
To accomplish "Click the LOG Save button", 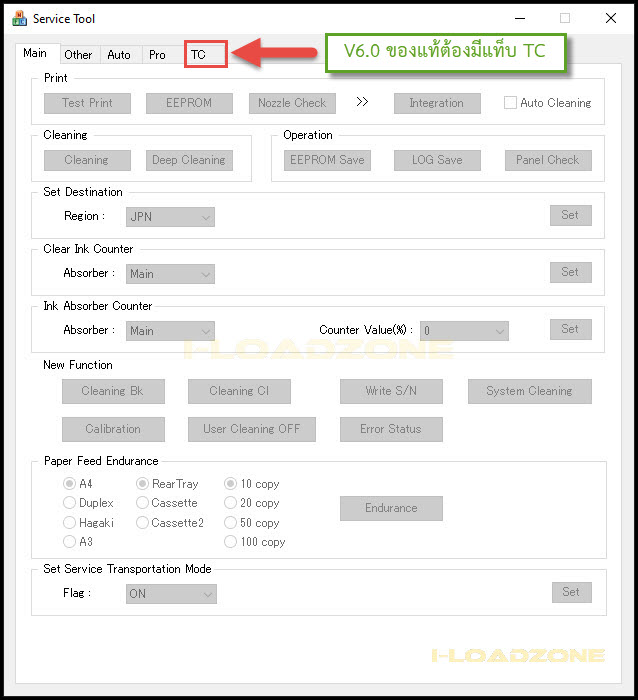I will (437, 160).
